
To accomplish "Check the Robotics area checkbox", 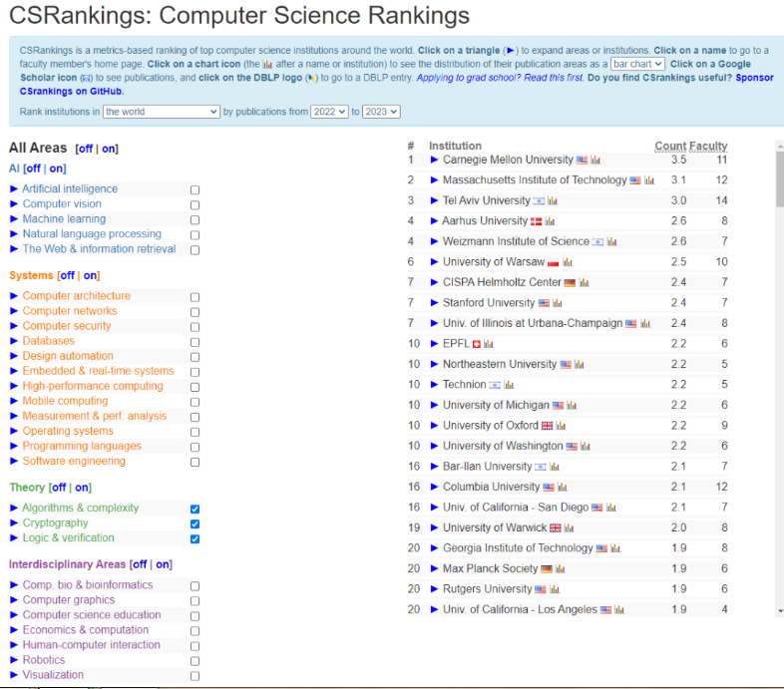I will click(x=195, y=660).
